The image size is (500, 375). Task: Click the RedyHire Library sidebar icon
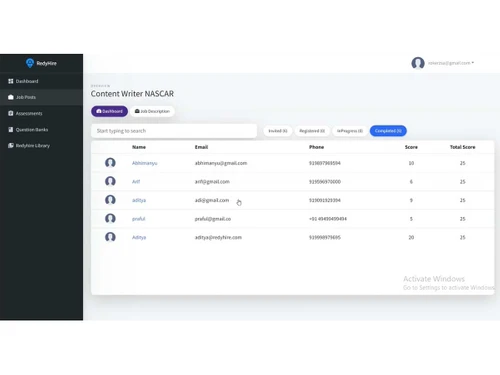11,145
